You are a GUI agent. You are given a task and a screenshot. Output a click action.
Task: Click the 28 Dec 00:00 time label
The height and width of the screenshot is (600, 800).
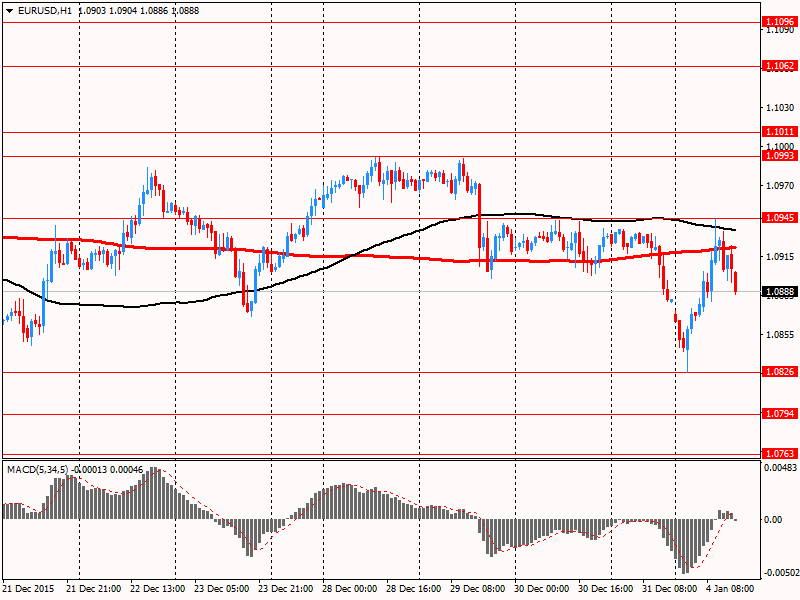tap(350, 590)
